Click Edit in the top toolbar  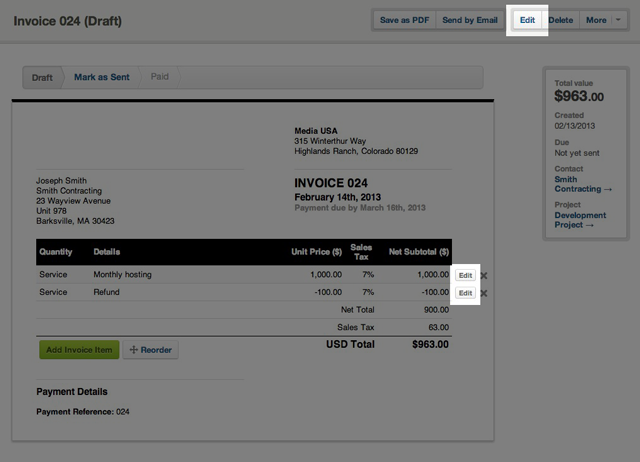(527, 20)
